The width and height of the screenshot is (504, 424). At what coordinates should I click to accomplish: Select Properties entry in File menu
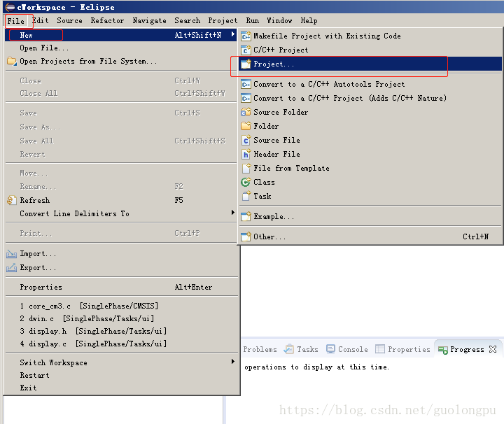(x=121, y=287)
